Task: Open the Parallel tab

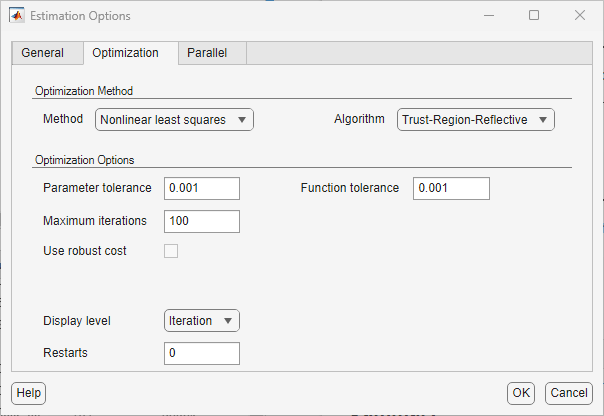Action: [212, 53]
